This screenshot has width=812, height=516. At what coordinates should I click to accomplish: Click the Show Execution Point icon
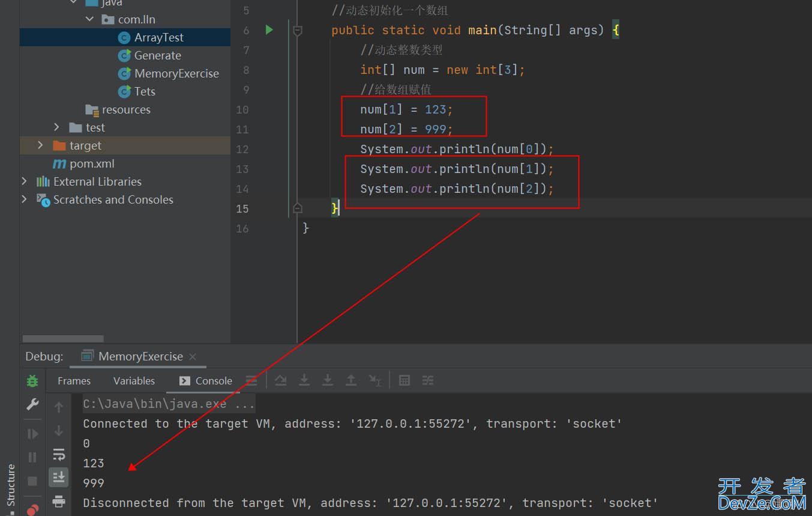(251, 380)
